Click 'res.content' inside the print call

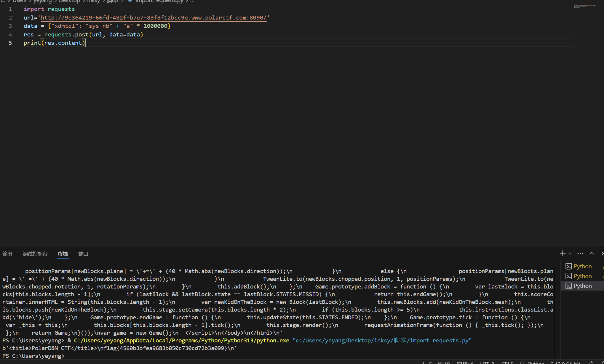click(x=63, y=43)
